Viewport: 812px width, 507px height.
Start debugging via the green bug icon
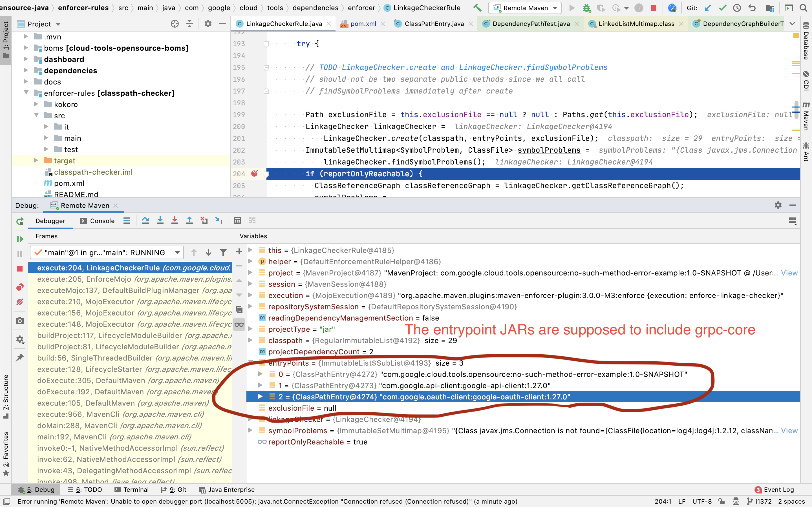click(x=586, y=8)
